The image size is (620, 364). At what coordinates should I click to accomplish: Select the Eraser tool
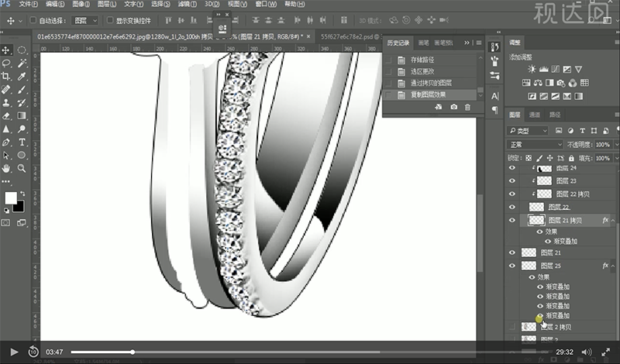tap(6, 116)
